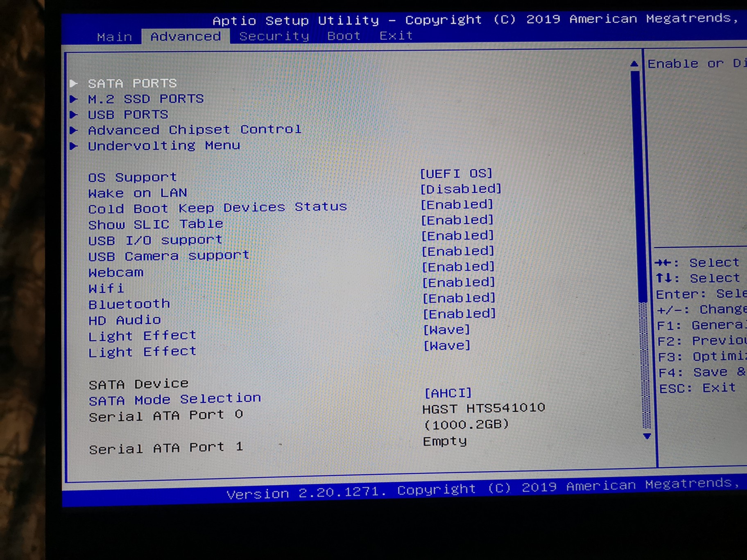Select Cold Boot Keep Devices Status label
The height and width of the screenshot is (560, 747).
[x=217, y=208]
